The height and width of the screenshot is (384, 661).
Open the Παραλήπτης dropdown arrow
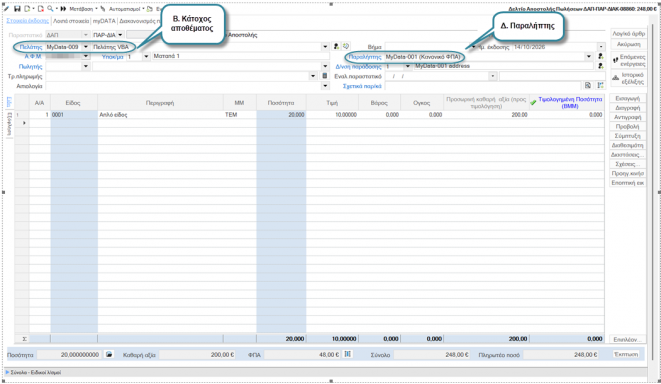(x=588, y=56)
